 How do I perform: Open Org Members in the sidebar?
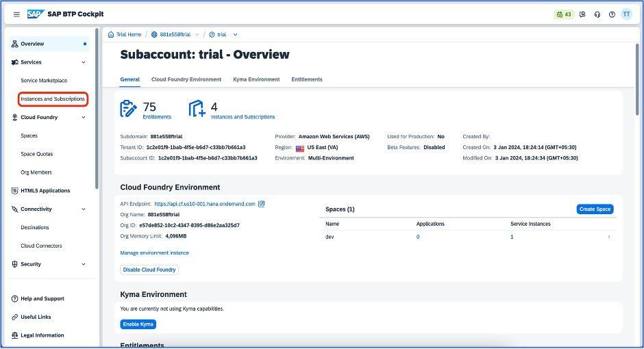36,172
